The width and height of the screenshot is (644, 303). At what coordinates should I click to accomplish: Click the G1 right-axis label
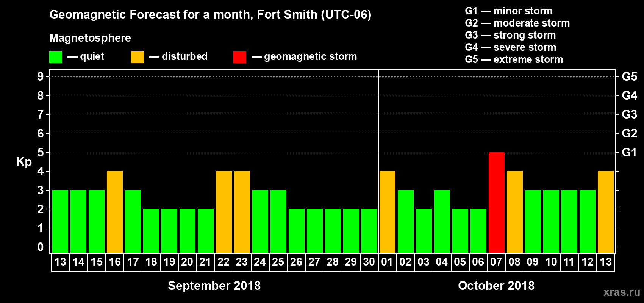[x=629, y=152]
